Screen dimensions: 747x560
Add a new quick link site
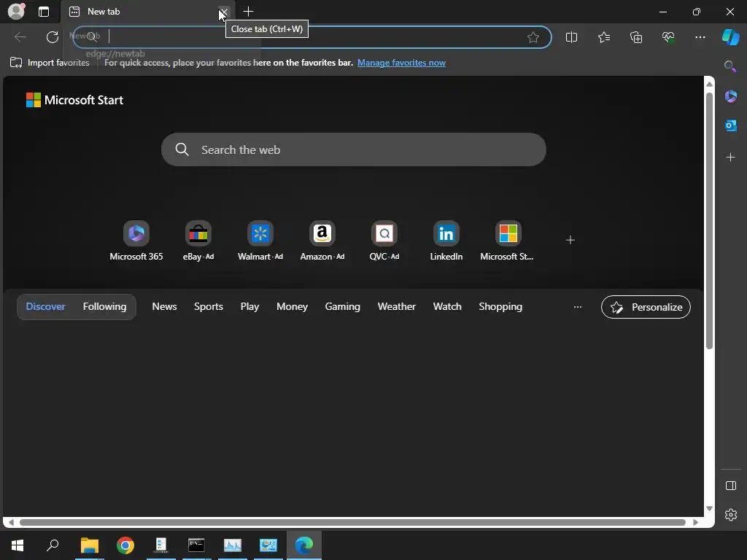pyautogui.click(x=570, y=240)
